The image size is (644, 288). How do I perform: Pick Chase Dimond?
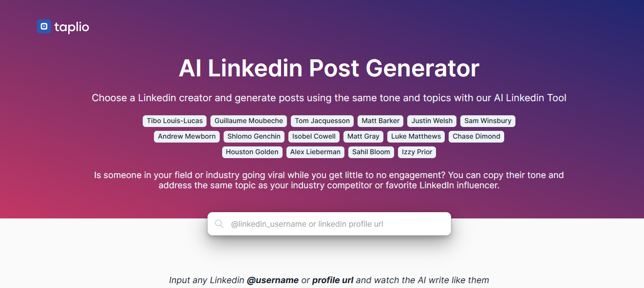coord(476,136)
